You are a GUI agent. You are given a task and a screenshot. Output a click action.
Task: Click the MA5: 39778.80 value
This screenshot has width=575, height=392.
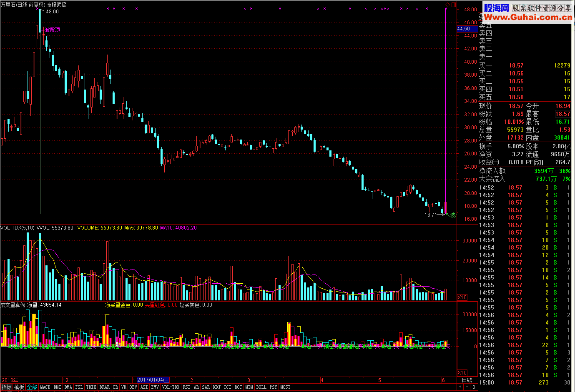(141, 228)
